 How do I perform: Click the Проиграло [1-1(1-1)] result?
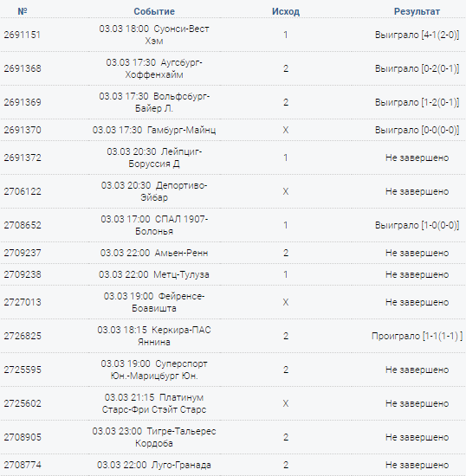[417, 336]
